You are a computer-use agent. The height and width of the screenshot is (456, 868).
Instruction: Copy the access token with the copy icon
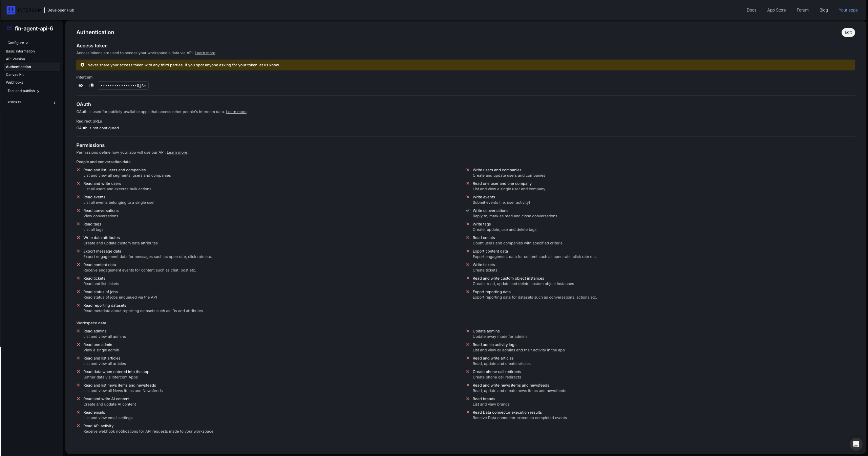point(91,86)
